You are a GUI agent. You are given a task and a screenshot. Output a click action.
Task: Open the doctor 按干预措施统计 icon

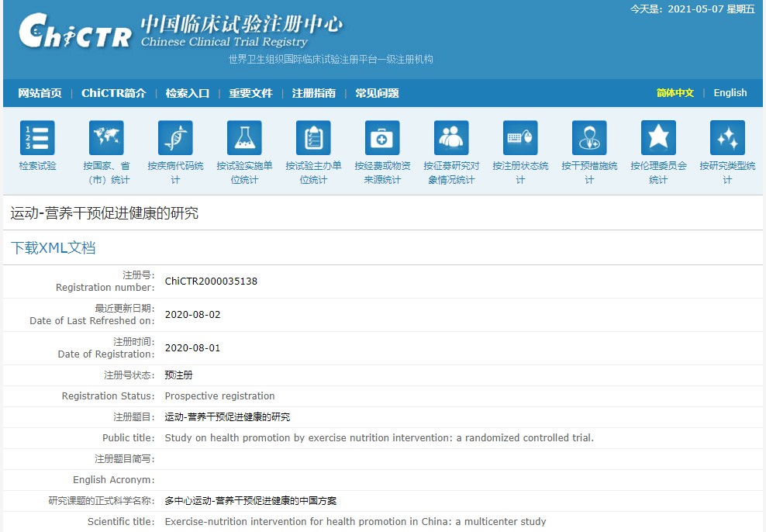[x=589, y=137]
